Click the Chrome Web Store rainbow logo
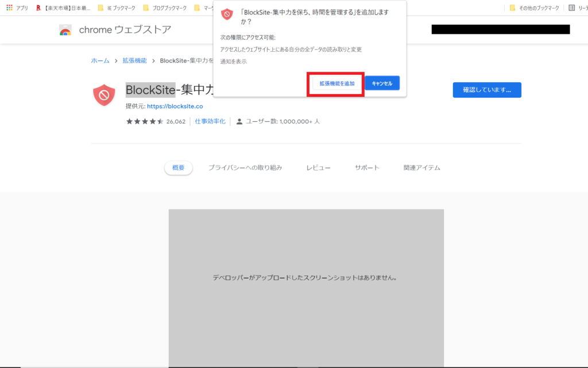The height and width of the screenshot is (368, 588). tap(65, 30)
